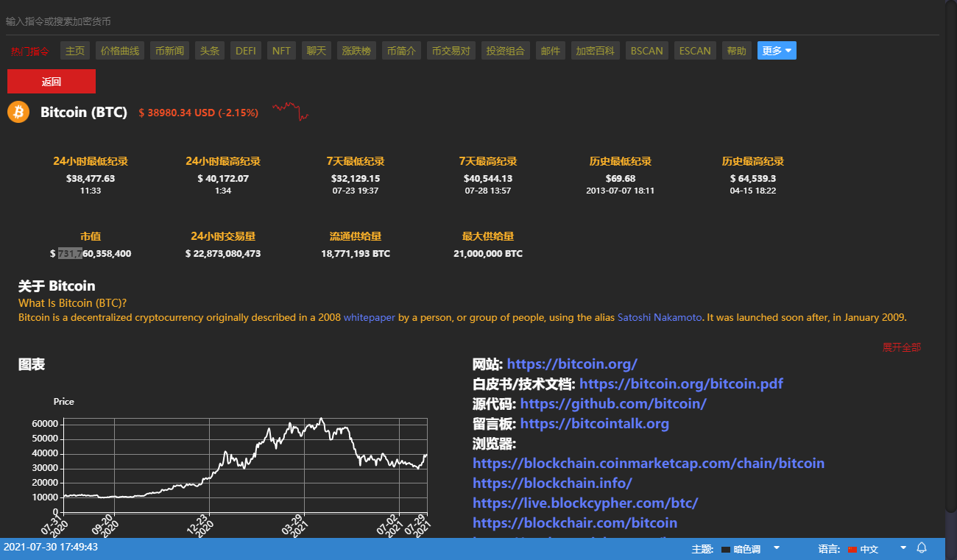957x560 pixels.
Task: Follow the whitepaper link in description
Action: (x=370, y=318)
